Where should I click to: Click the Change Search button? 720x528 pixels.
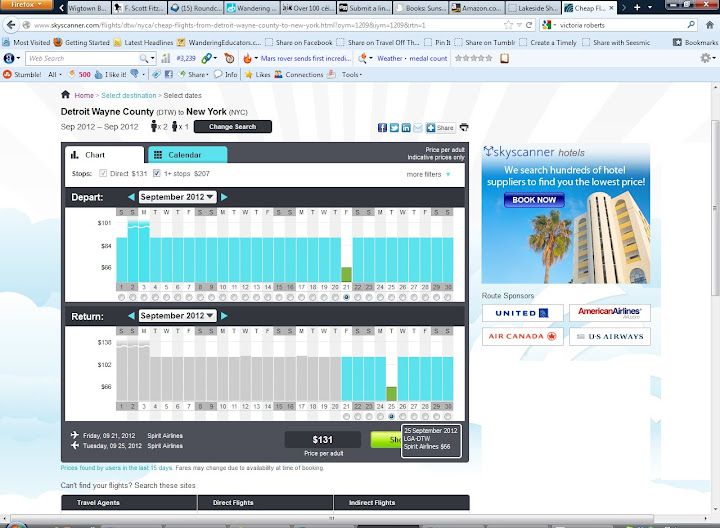232,127
